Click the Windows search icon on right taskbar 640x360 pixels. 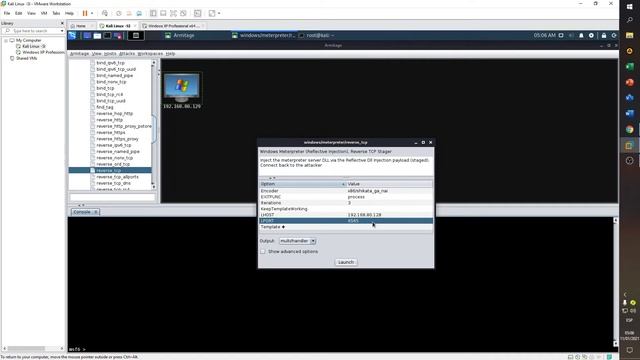pos(629,20)
